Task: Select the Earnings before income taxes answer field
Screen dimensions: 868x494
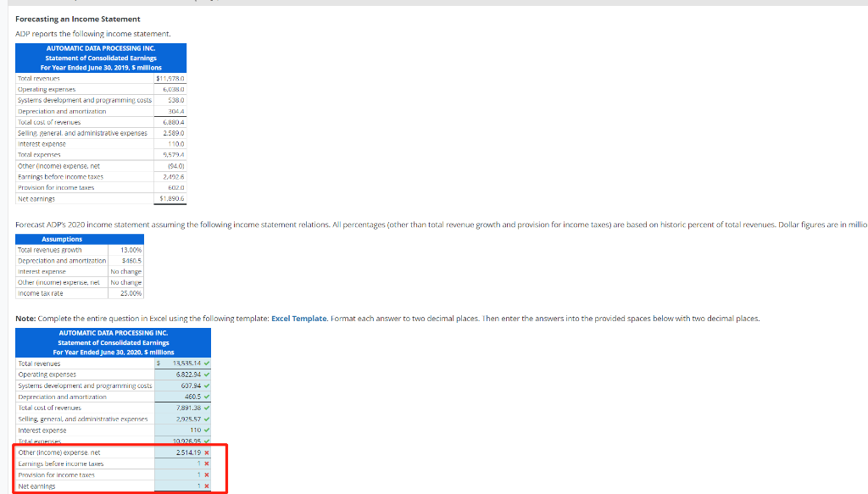Action: tap(178, 463)
